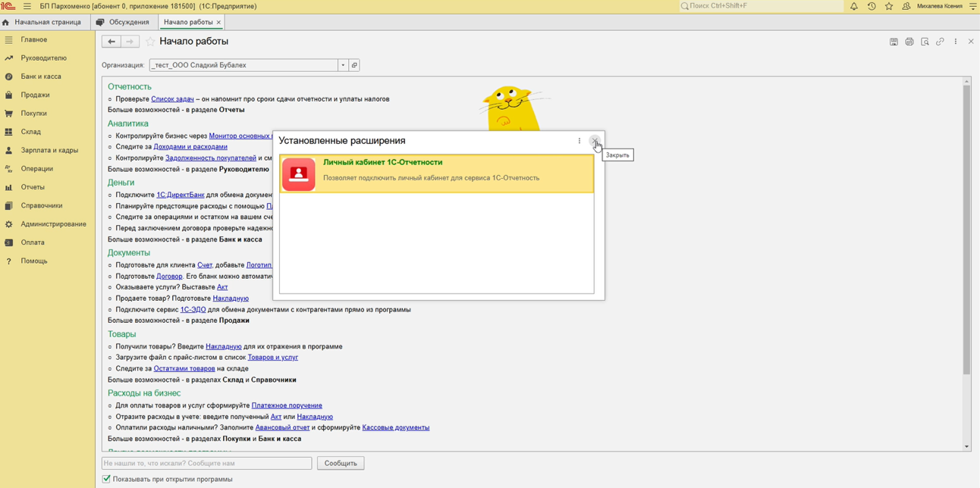Click Акт link in Оказываете услуги line
Image resolution: width=980 pixels, height=488 pixels.
222,287
